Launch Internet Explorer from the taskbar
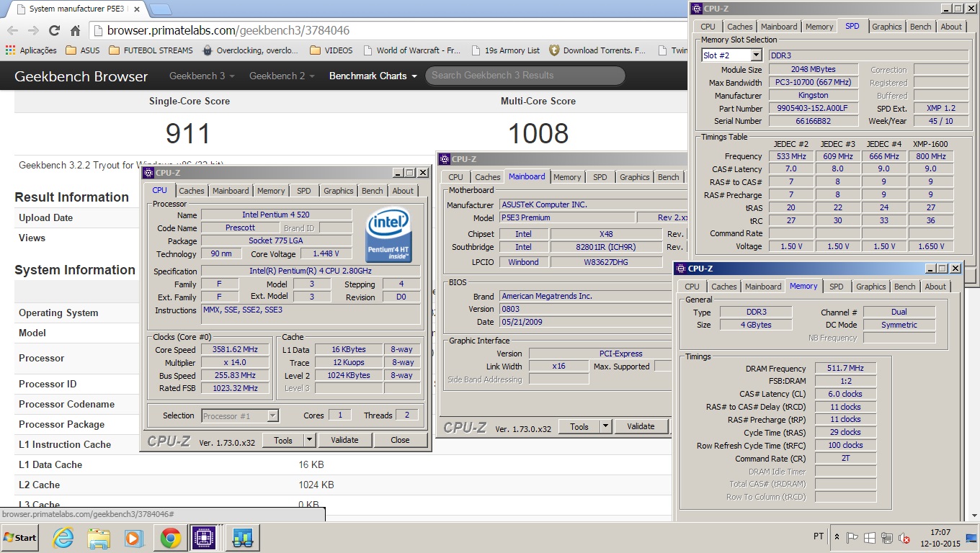 (x=63, y=537)
